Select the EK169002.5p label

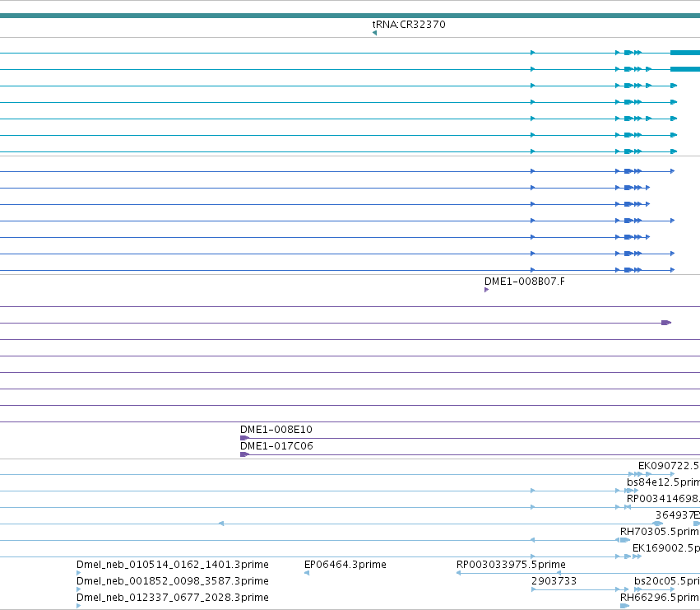tap(666, 548)
